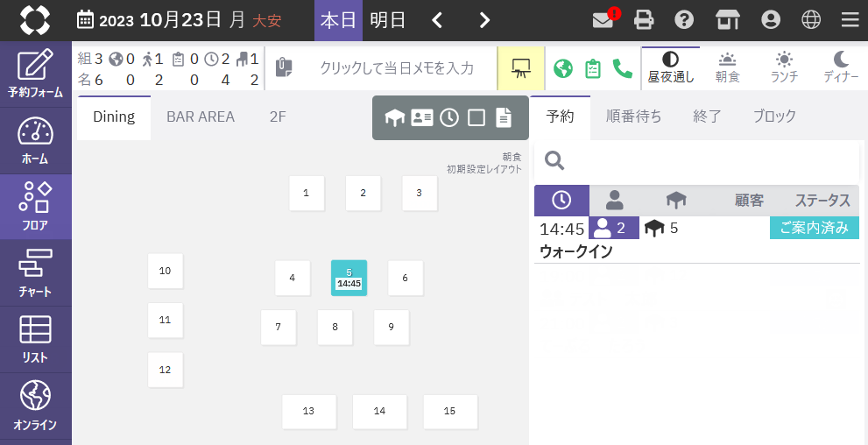The image size is (868, 445).
Task: Select the clock icon in floor toolbar
Action: coord(449,117)
